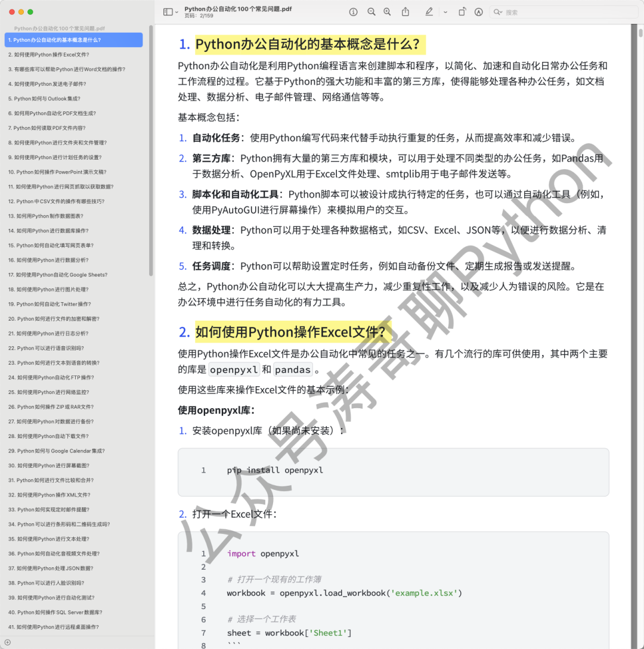Screen dimensions: 644x649
Task: Select item 23 文本到语音的转换
Action: [74, 363]
